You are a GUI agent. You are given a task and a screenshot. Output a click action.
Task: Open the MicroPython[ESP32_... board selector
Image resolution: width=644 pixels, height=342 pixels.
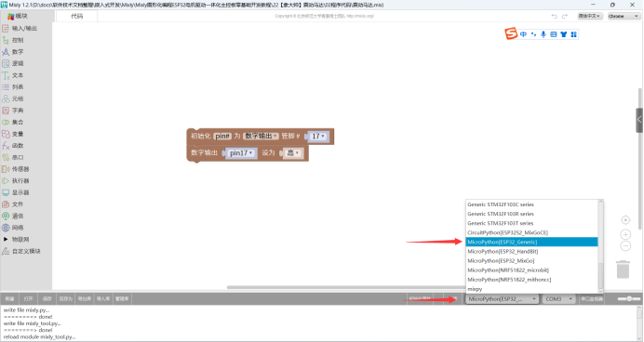[502, 299]
